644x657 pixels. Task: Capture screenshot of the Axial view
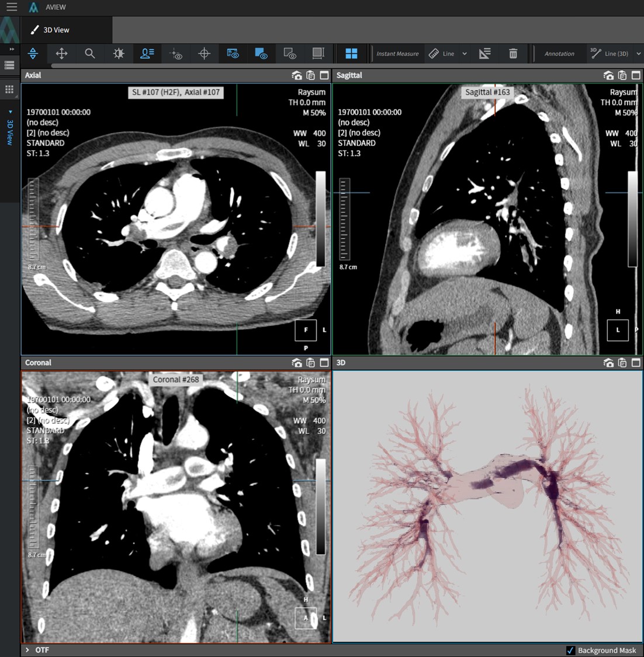click(297, 75)
